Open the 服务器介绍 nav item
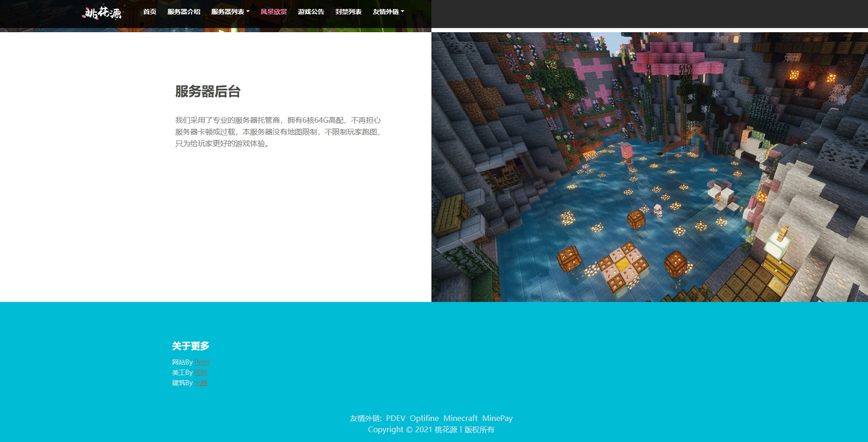 coord(183,12)
